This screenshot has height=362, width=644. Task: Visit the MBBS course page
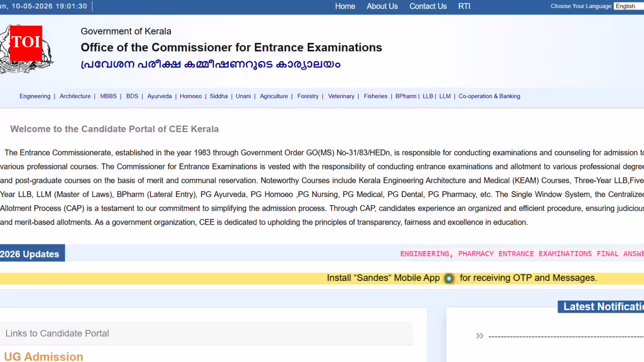pyautogui.click(x=108, y=96)
